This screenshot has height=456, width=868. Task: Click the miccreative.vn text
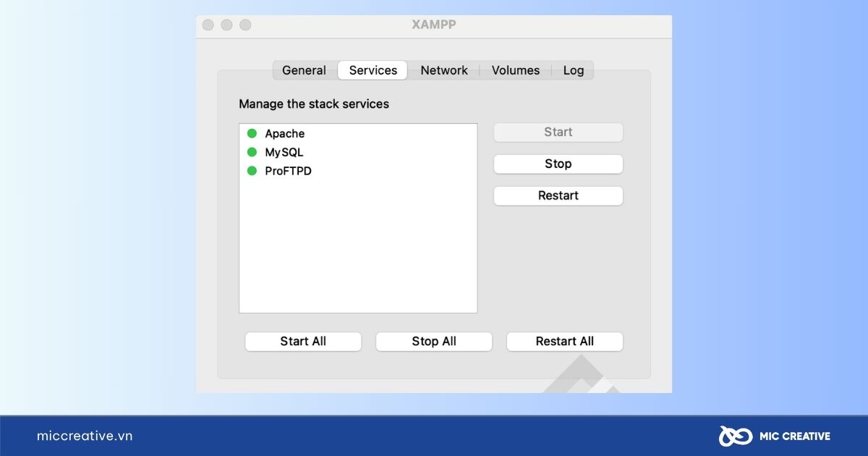point(85,436)
